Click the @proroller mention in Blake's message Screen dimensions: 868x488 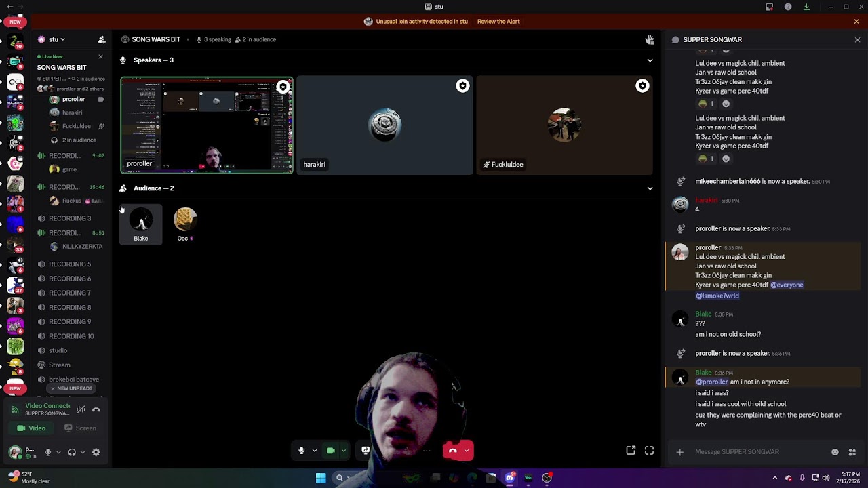point(711,382)
